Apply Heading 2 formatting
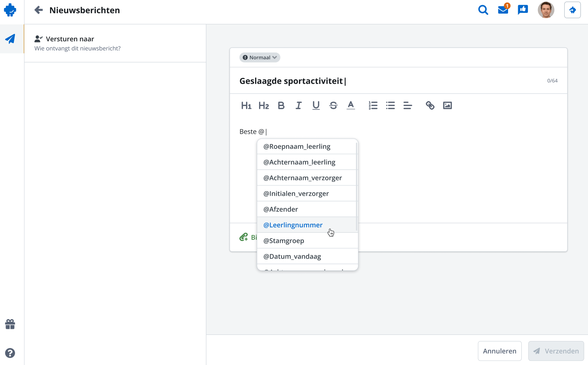Screen dimensions: 588x365 [264, 105]
